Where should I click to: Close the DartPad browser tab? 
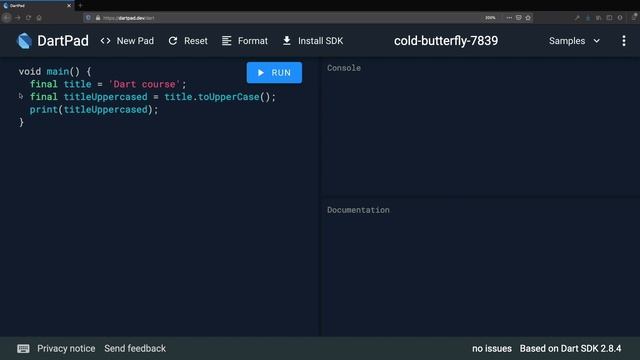point(69,6)
